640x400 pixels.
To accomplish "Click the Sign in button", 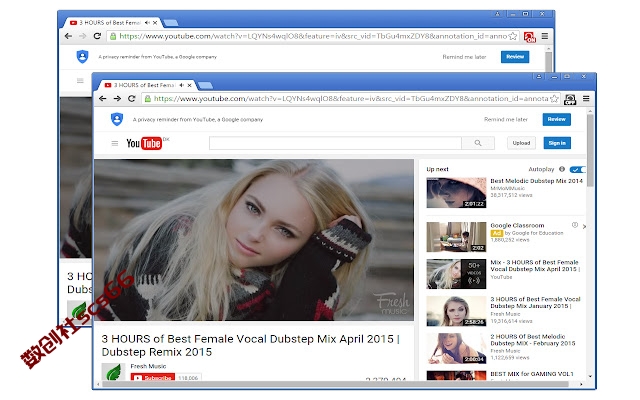I will pyautogui.click(x=557, y=143).
